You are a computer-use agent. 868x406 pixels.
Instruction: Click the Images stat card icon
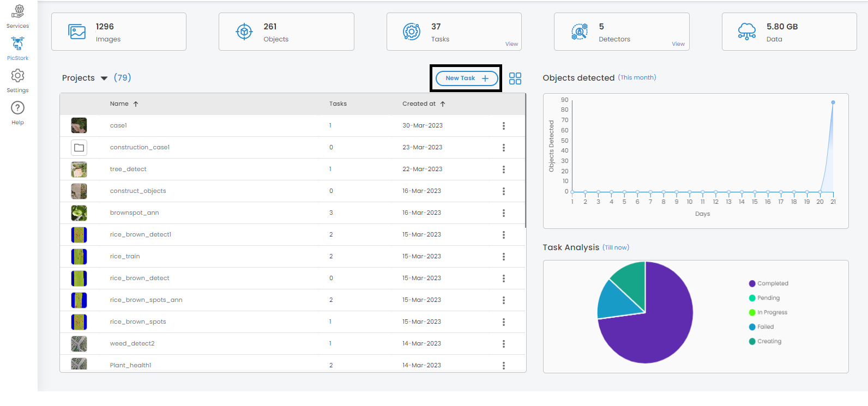(x=77, y=32)
